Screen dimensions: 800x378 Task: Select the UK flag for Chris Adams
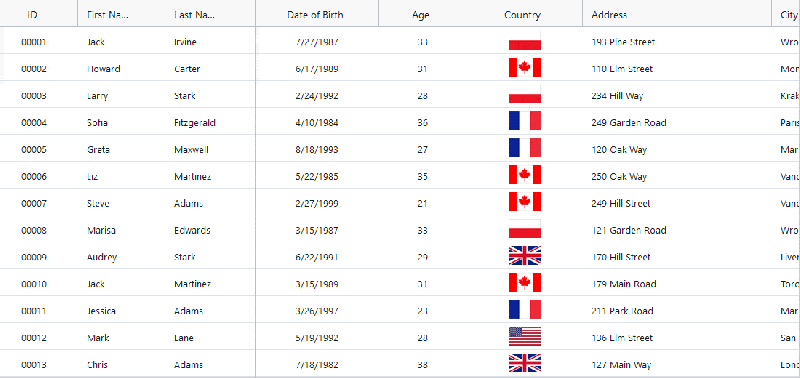pyautogui.click(x=524, y=364)
